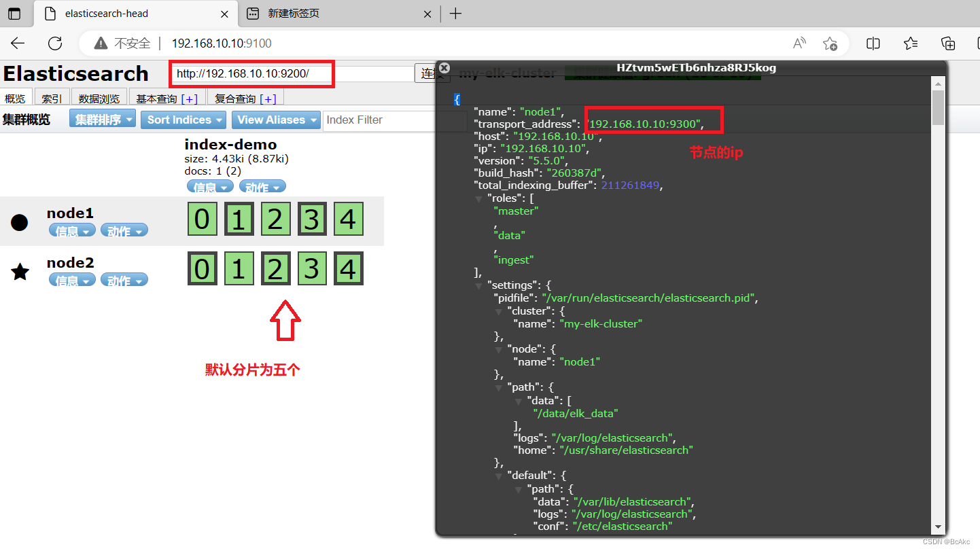Add new 基本查询 tab with [+]
980x551 pixels.
point(190,99)
